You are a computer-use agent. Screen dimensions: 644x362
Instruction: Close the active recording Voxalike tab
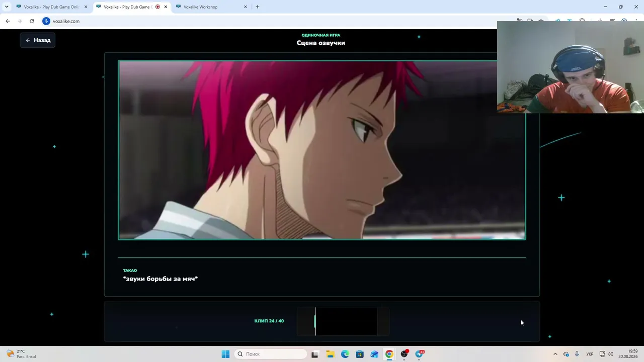[x=166, y=7]
